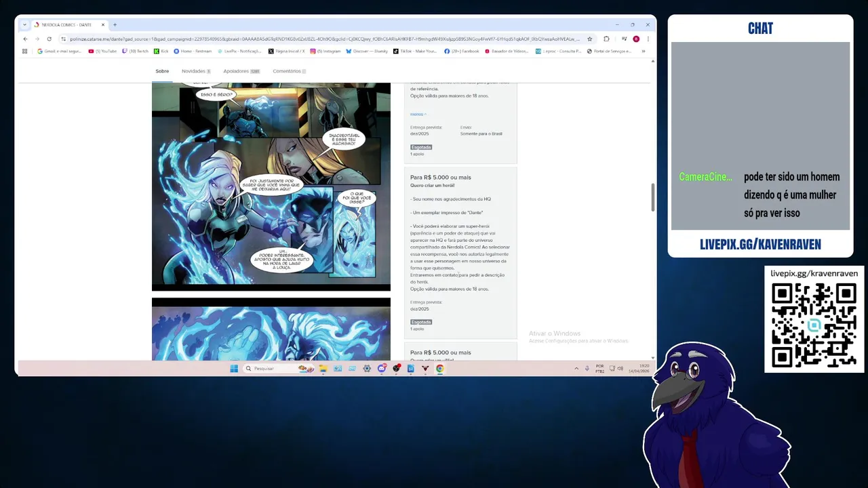Open the taskbar clock showing 14/04/2026
This screenshot has height=488, width=868.
point(639,369)
